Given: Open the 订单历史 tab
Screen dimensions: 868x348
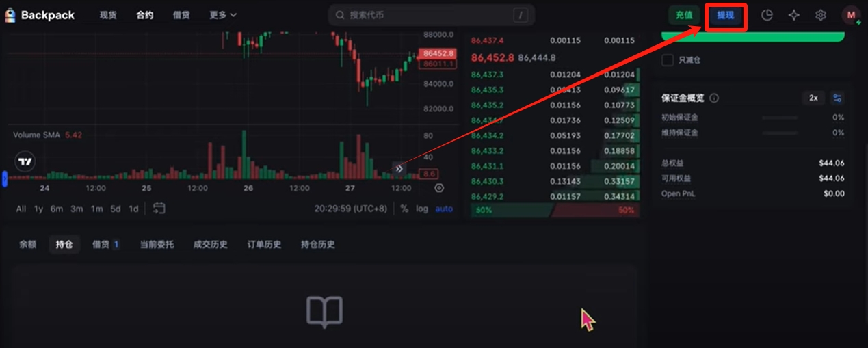Looking at the screenshot, I should pyautogui.click(x=264, y=244).
